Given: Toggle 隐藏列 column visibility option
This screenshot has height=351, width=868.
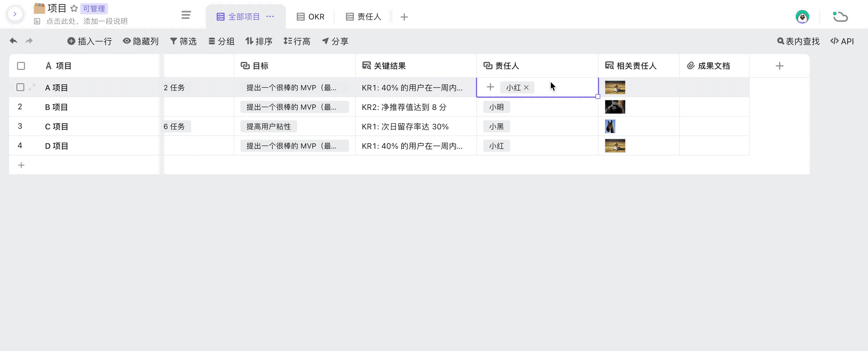Looking at the screenshot, I should click(x=141, y=41).
